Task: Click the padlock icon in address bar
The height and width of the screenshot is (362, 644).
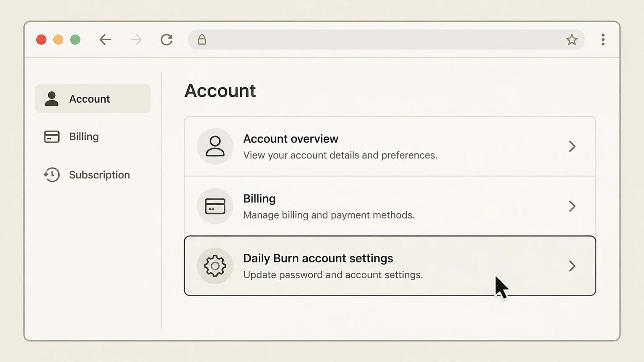Action: coord(202,40)
